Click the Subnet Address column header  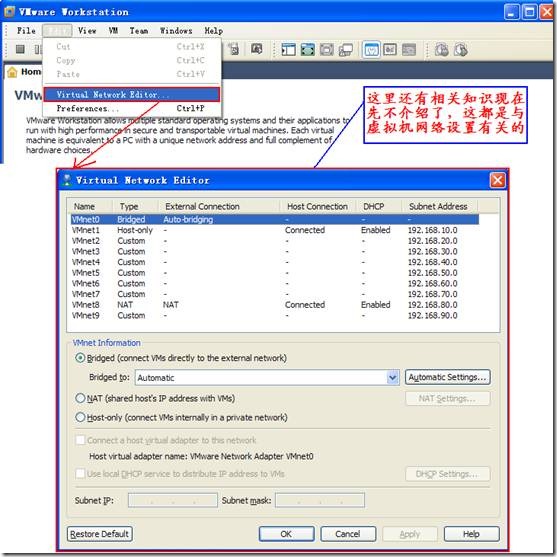click(x=440, y=206)
